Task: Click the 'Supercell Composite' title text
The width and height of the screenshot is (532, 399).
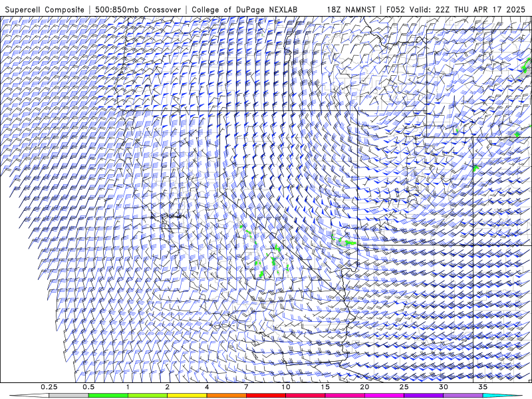Action: point(45,10)
